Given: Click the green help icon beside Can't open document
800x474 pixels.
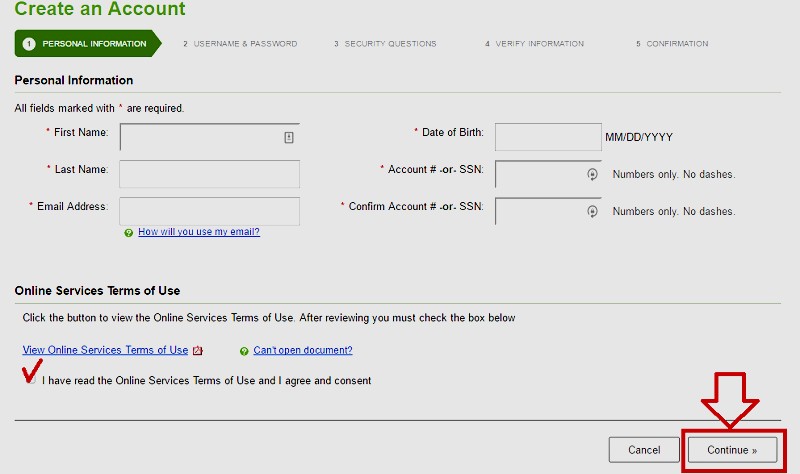Looking at the screenshot, I should click(x=244, y=351).
